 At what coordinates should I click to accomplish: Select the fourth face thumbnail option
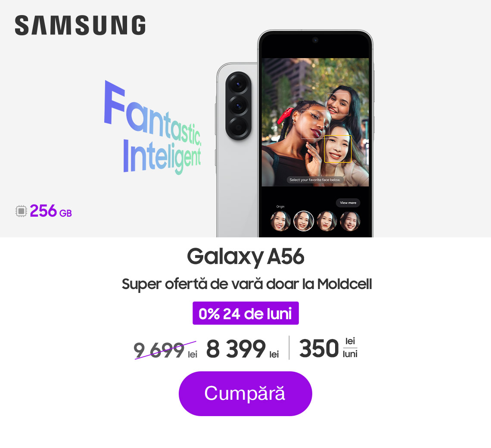coord(350,221)
